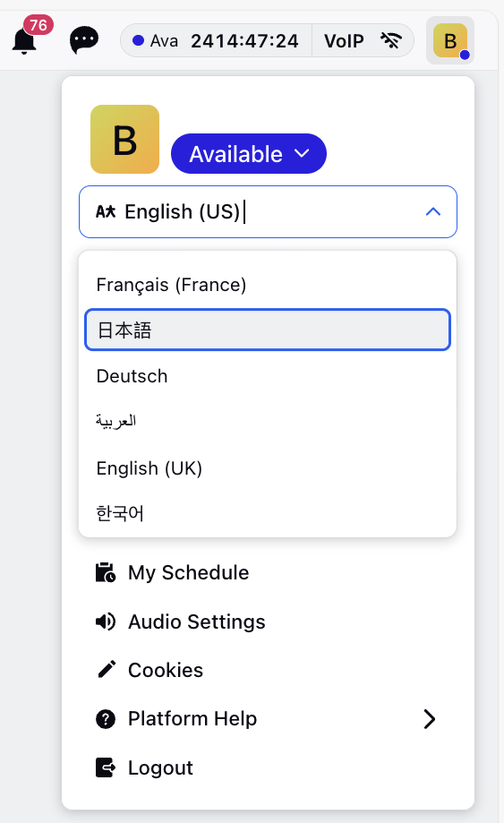Click the Audio Settings speaker icon
The width and height of the screenshot is (504, 823).
(x=106, y=622)
